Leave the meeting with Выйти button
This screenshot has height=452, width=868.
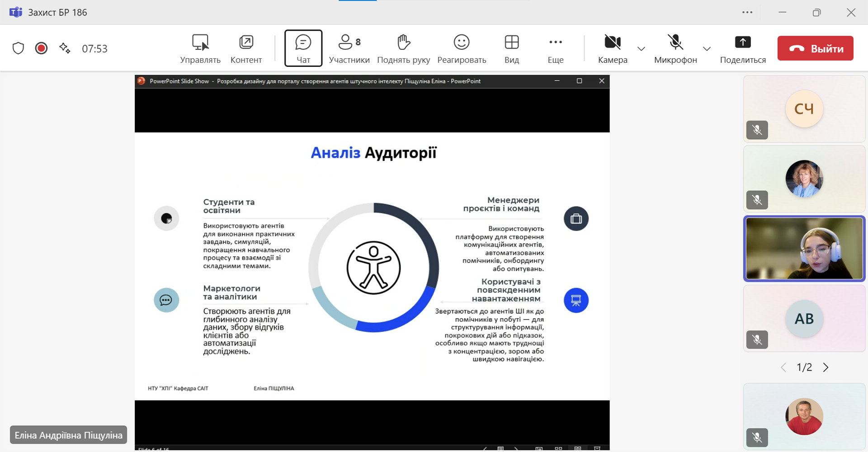tap(815, 48)
